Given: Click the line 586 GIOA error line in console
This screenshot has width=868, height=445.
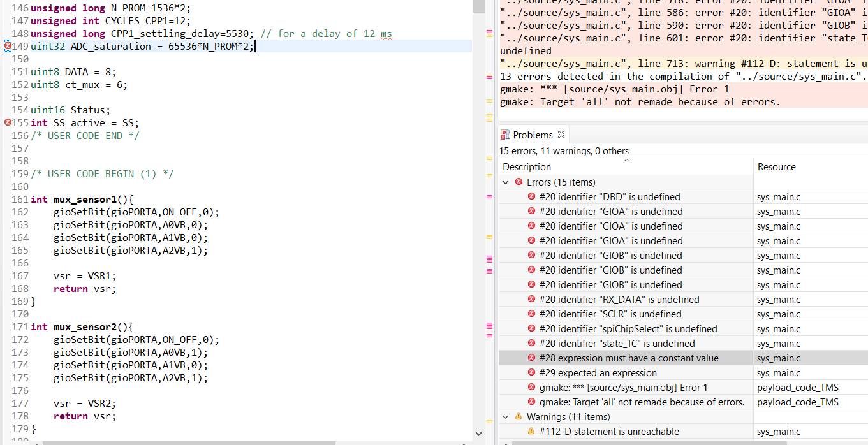Looking at the screenshot, I should click(x=684, y=12).
